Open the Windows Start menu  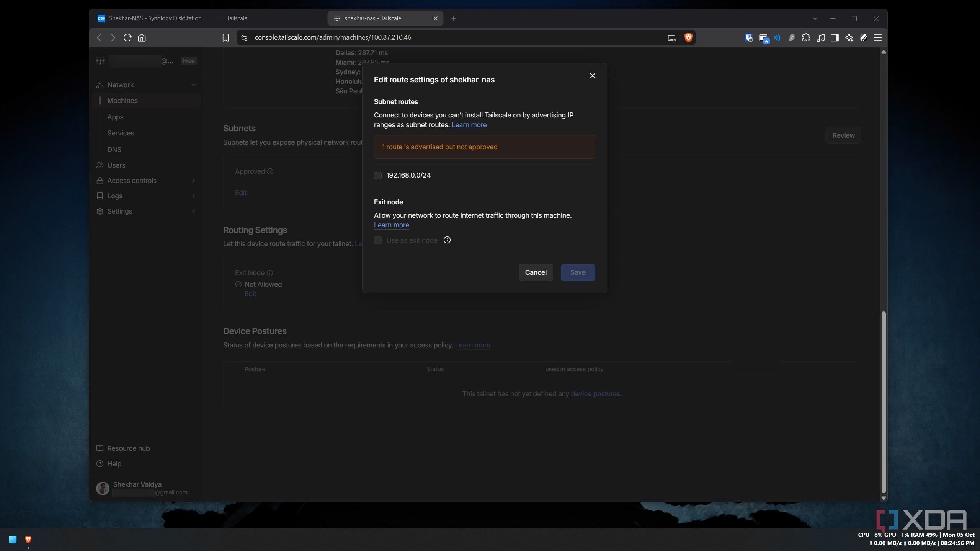click(x=13, y=540)
